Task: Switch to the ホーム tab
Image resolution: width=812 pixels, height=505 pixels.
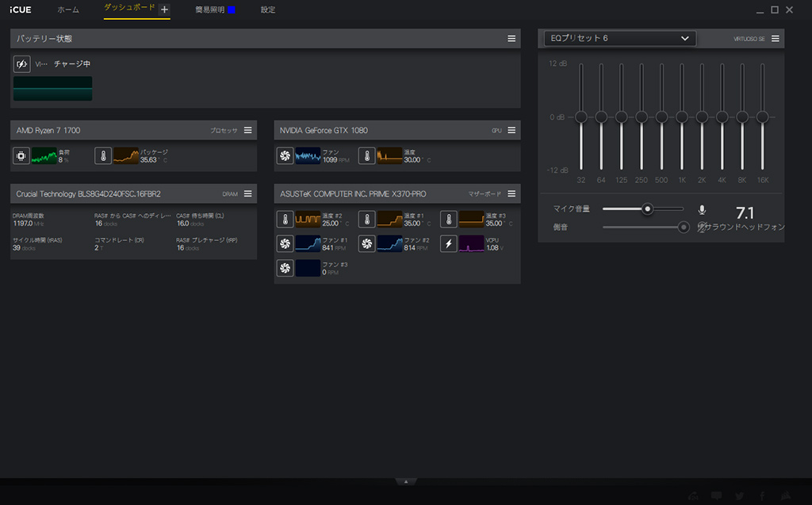Action: point(68,10)
